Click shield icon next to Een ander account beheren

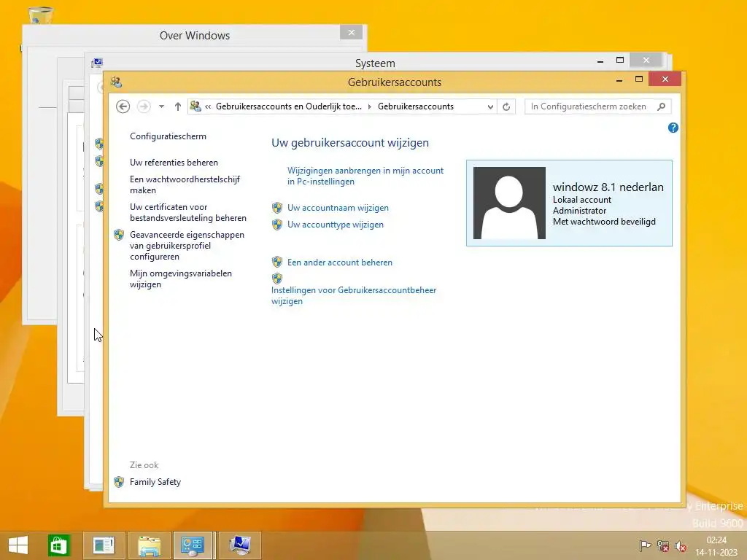tap(277, 262)
